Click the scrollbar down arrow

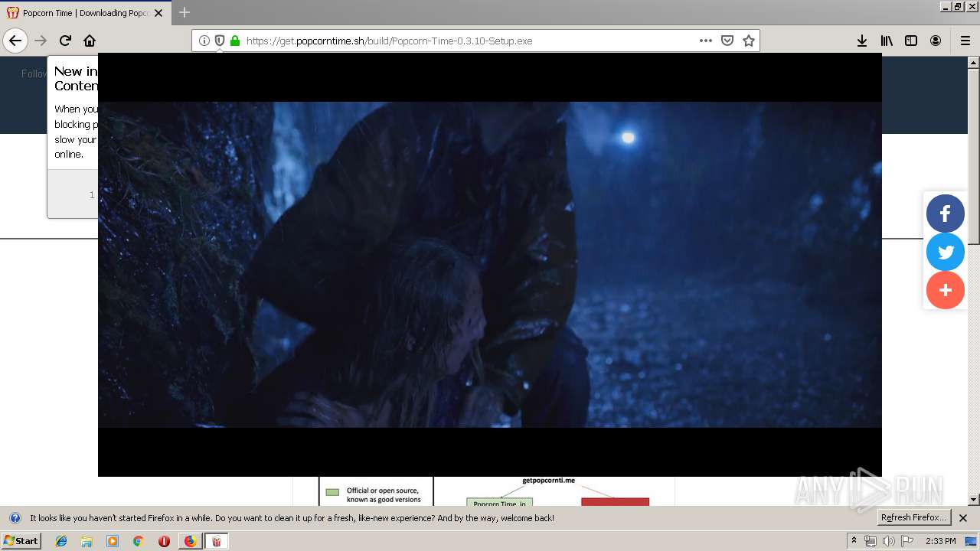(x=974, y=500)
